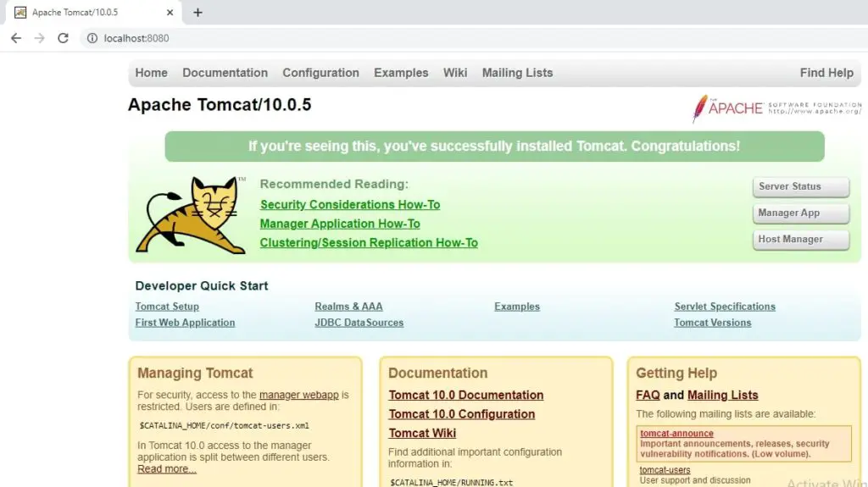The height and width of the screenshot is (487, 868).
Task: Open the Tomcat 10.0 Documentation link
Action: point(465,396)
